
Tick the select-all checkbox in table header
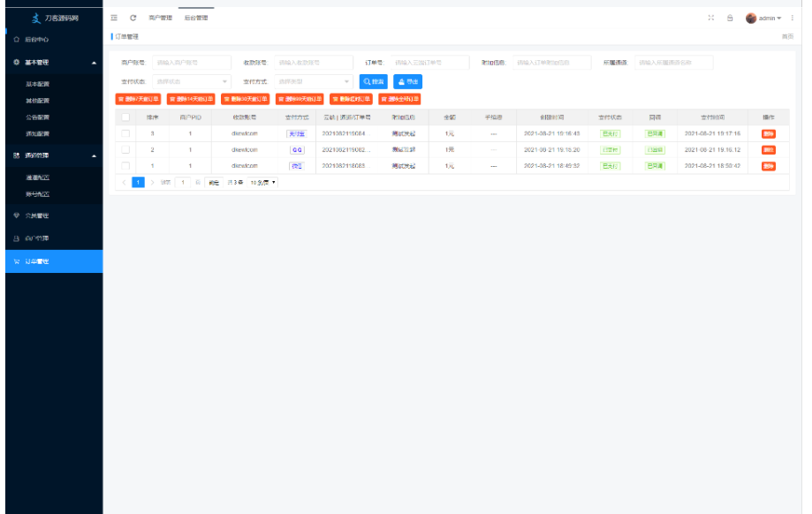click(125, 117)
